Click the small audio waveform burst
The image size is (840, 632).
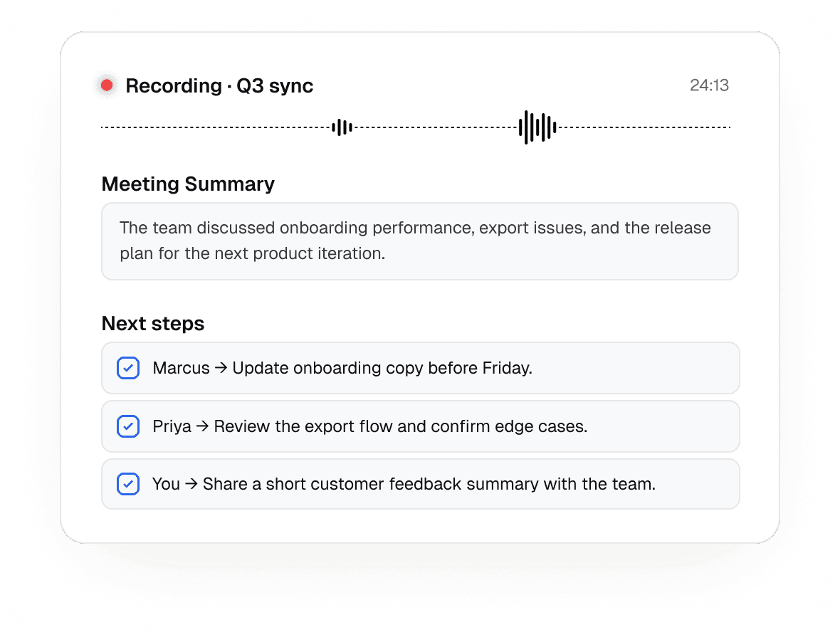click(342, 127)
